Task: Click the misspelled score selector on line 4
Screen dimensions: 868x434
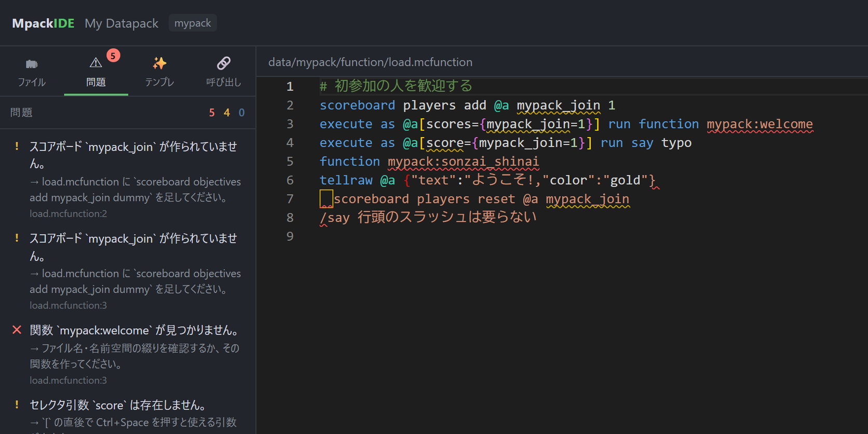Action: [x=445, y=143]
